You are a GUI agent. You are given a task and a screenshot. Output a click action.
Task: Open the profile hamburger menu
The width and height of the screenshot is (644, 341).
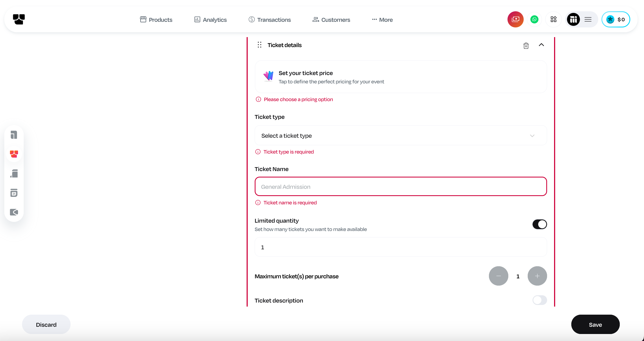click(x=588, y=19)
